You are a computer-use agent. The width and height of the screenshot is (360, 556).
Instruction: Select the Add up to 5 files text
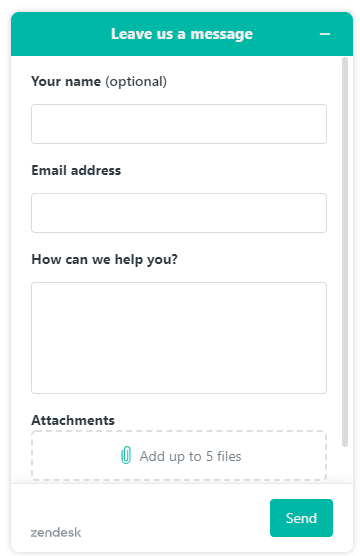coord(190,456)
